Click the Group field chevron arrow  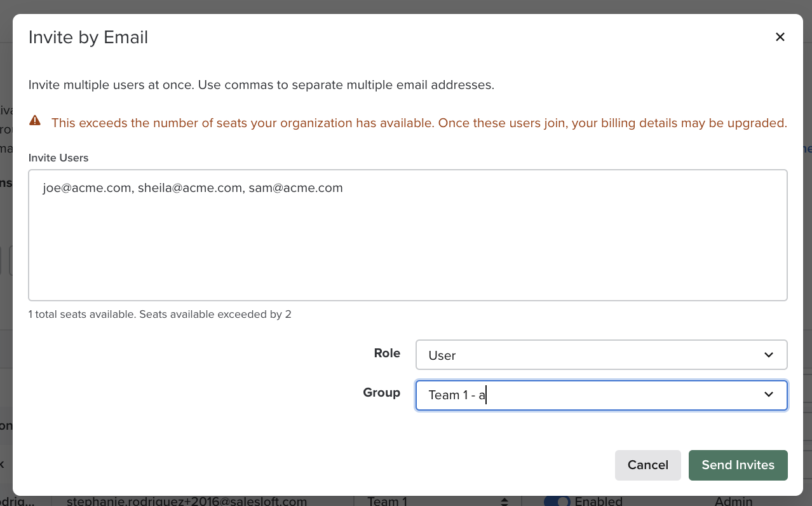[x=769, y=395]
